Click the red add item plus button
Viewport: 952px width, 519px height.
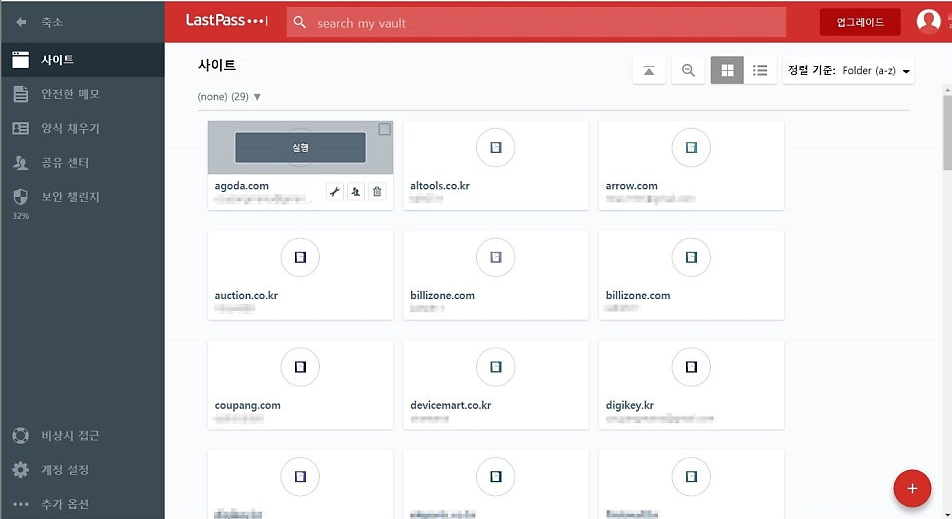912,489
